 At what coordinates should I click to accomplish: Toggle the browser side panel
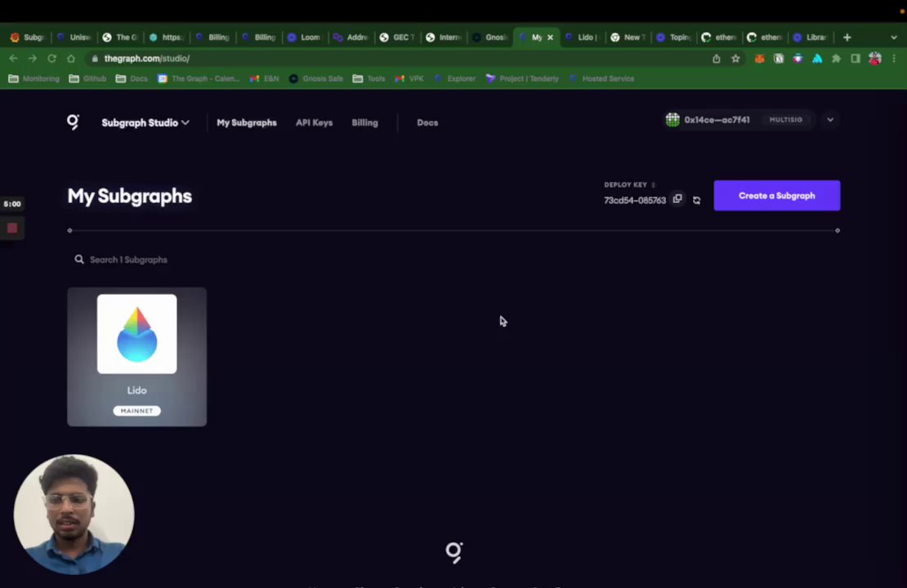856,59
